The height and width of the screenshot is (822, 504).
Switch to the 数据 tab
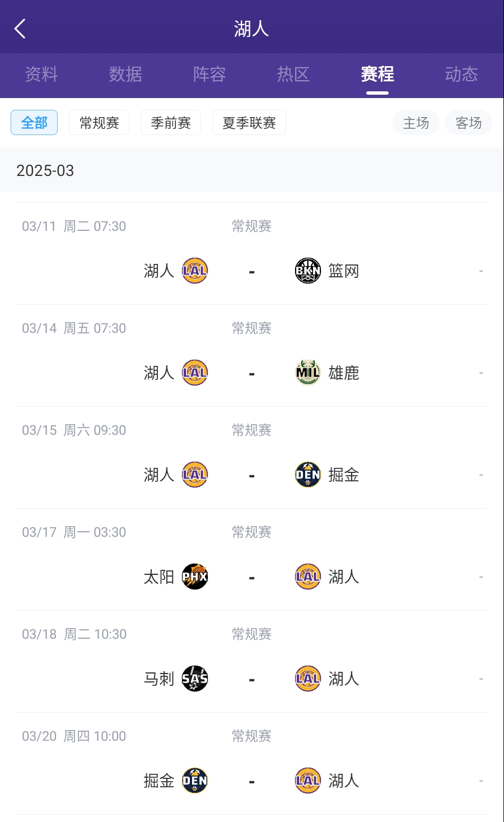[x=125, y=75]
